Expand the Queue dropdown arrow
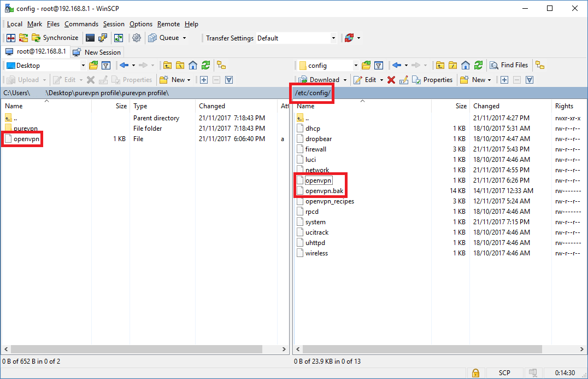The width and height of the screenshot is (588, 379). [184, 38]
